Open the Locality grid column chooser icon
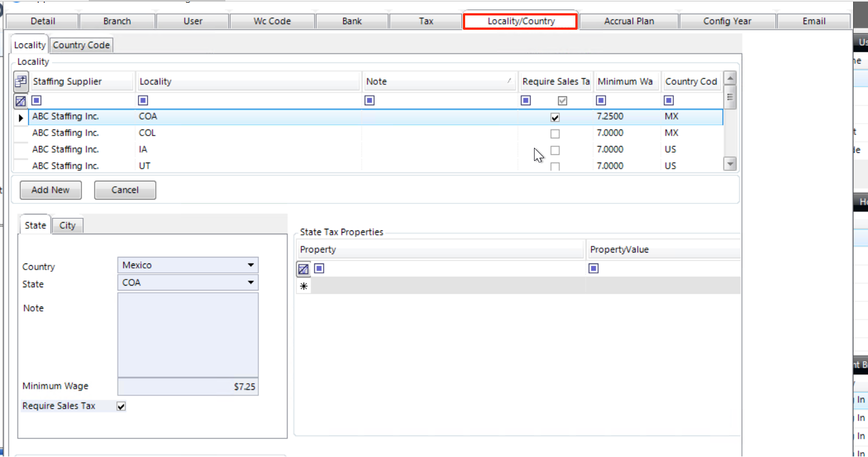This screenshot has width=868, height=457. 21,82
